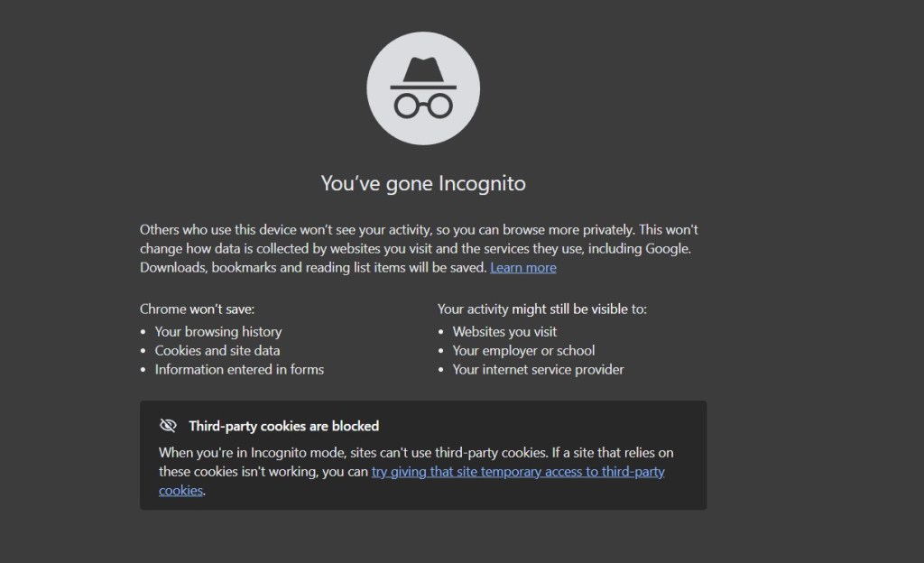Click the 'Your internet service provider' bullet item
The image size is (924, 563).
click(538, 369)
